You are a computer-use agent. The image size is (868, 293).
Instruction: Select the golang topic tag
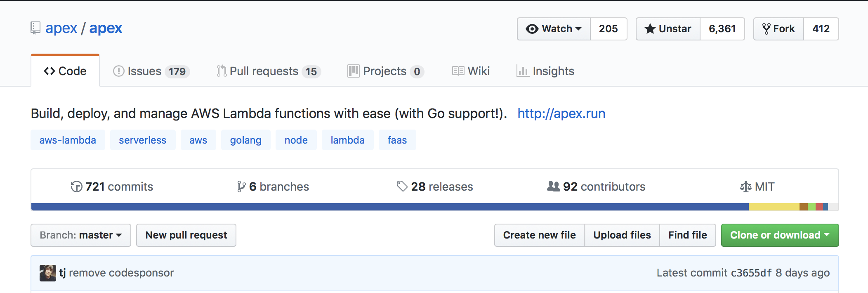point(246,140)
